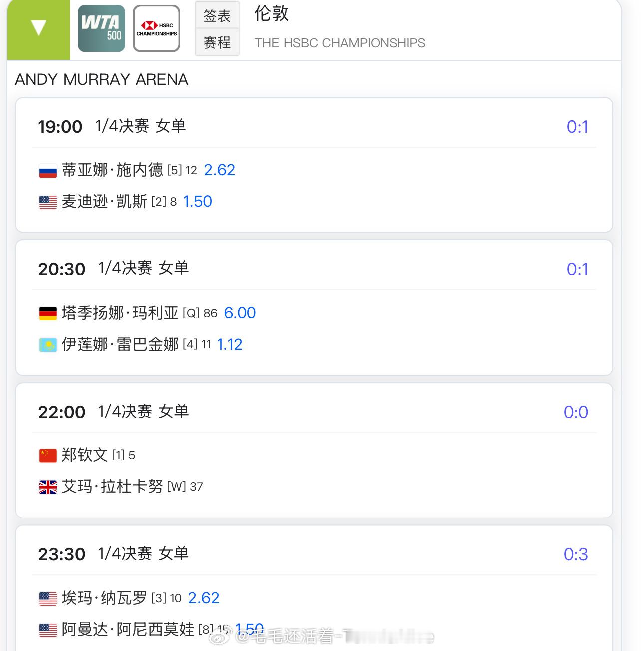Open the 伦敦 tournament title

point(272,14)
